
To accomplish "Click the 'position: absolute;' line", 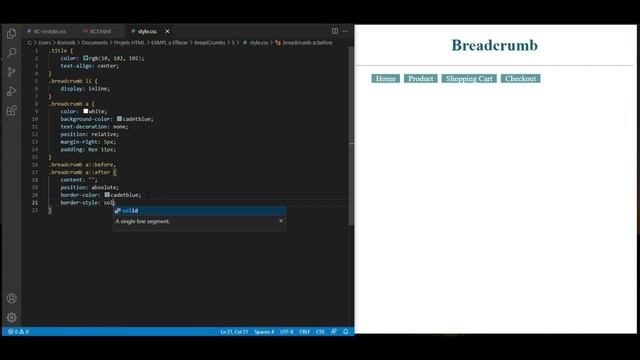I will click(x=90, y=188).
